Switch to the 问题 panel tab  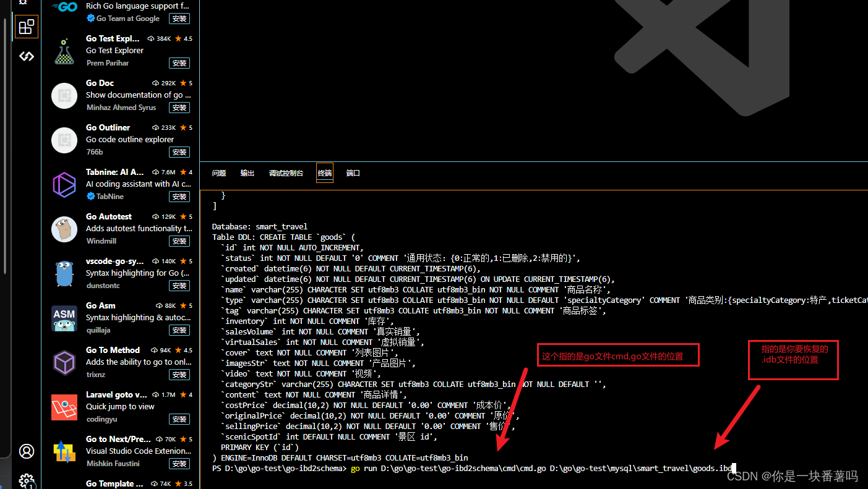[218, 172]
